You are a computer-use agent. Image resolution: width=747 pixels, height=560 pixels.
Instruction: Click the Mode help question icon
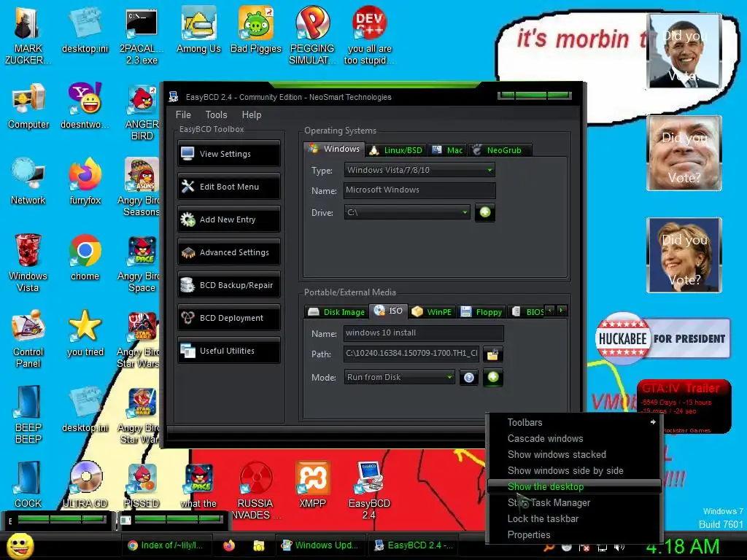pyautogui.click(x=469, y=378)
